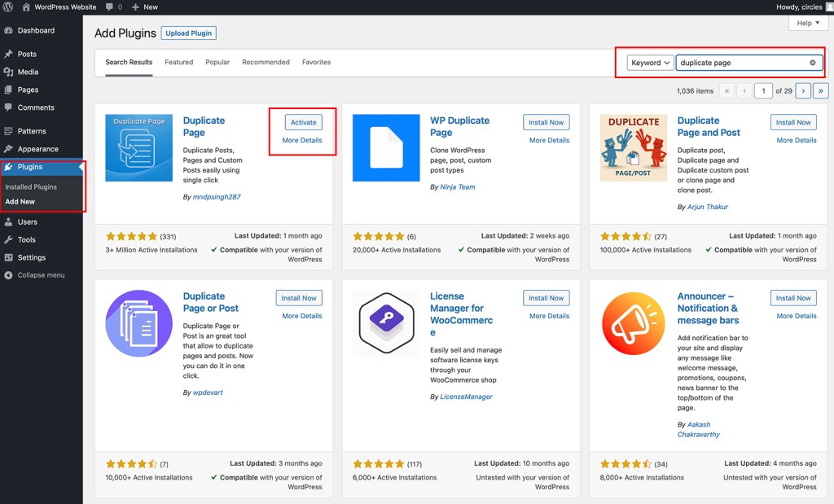Open More Details for Duplicate Page and Post
This screenshot has width=834, height=504.
pos(797,140)
